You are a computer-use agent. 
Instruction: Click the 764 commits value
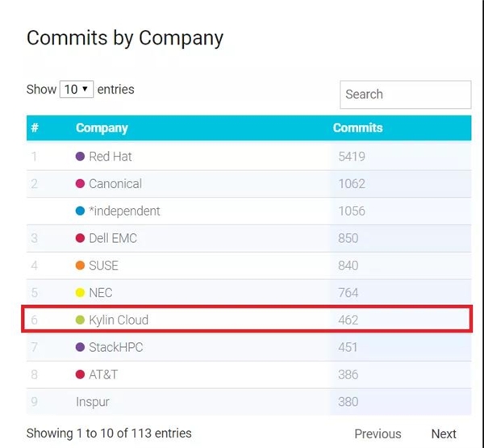348,292
